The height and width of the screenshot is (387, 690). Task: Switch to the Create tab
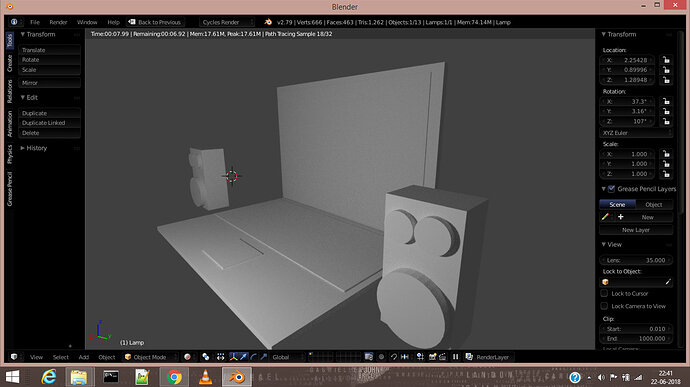click(x=10, y=63)
